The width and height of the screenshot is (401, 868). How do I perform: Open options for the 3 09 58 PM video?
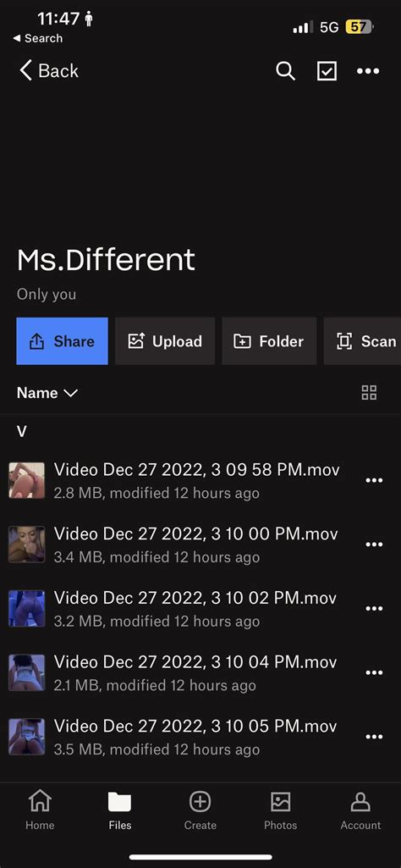(374, 480)
